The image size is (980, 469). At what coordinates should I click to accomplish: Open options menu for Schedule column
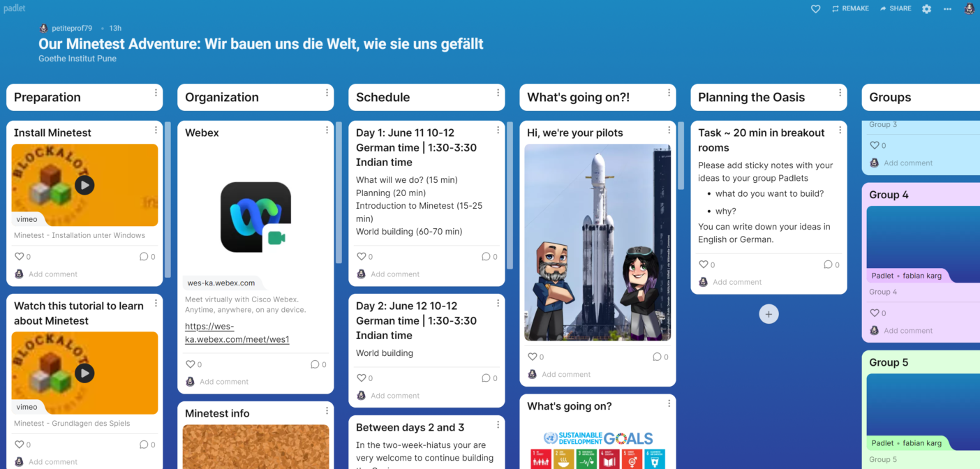pyautogui.click(x=498, y=93)
